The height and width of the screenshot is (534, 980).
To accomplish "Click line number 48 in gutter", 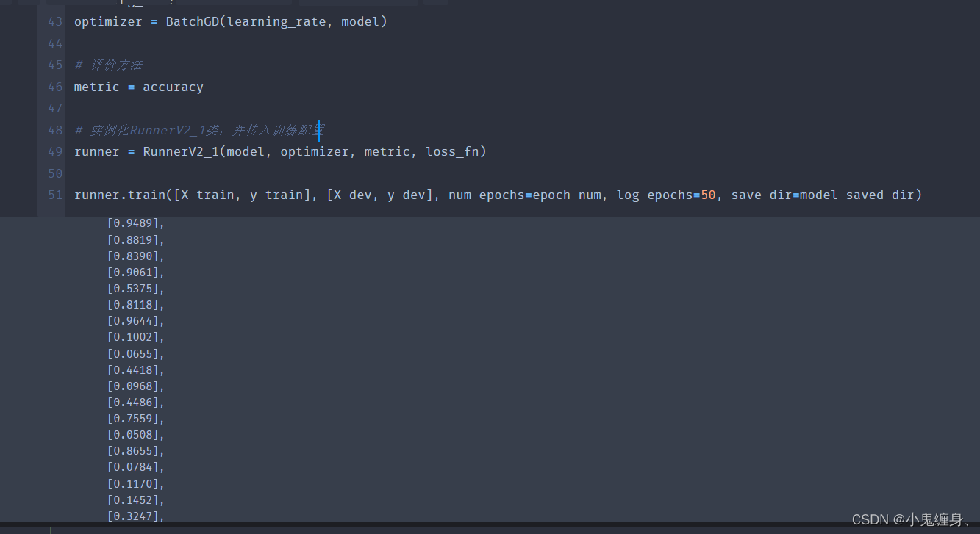I will click(55, 130).
